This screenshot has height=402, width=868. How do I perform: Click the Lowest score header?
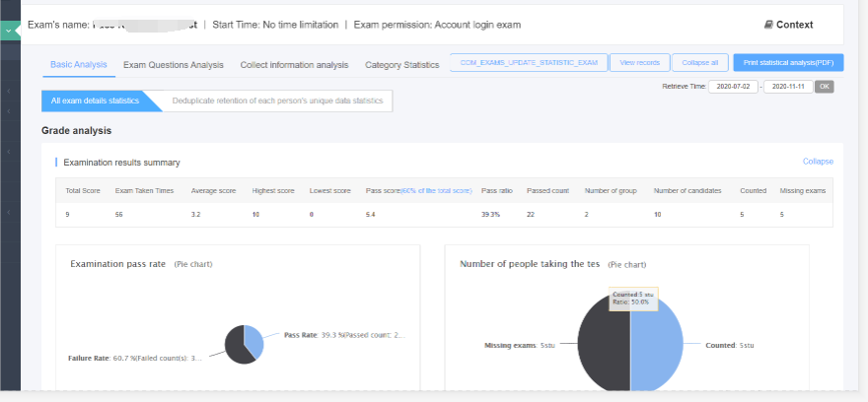pyautogui.click(x=329, y=191)
